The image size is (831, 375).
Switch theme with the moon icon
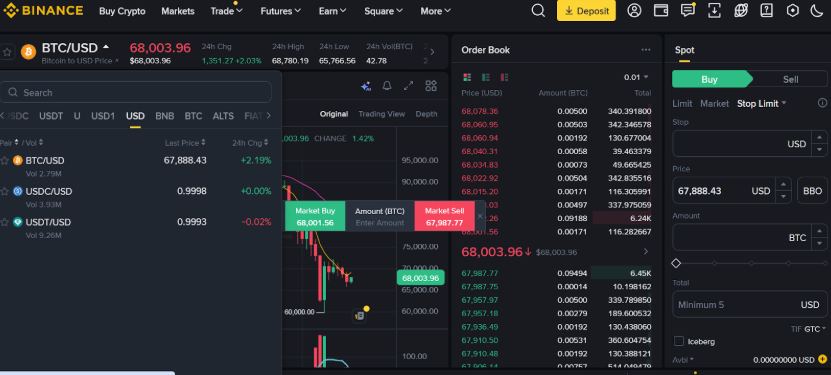[817, 11]
